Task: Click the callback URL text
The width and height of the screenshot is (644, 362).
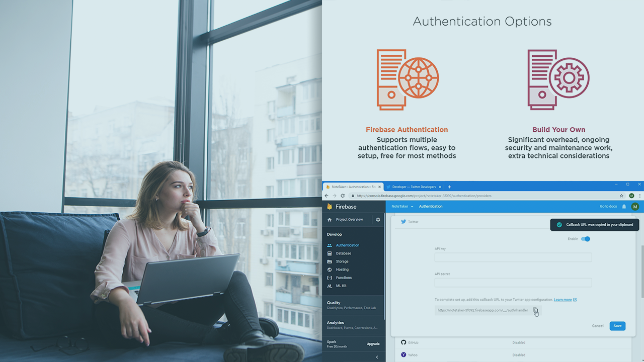Action: [x=483, y=310]
